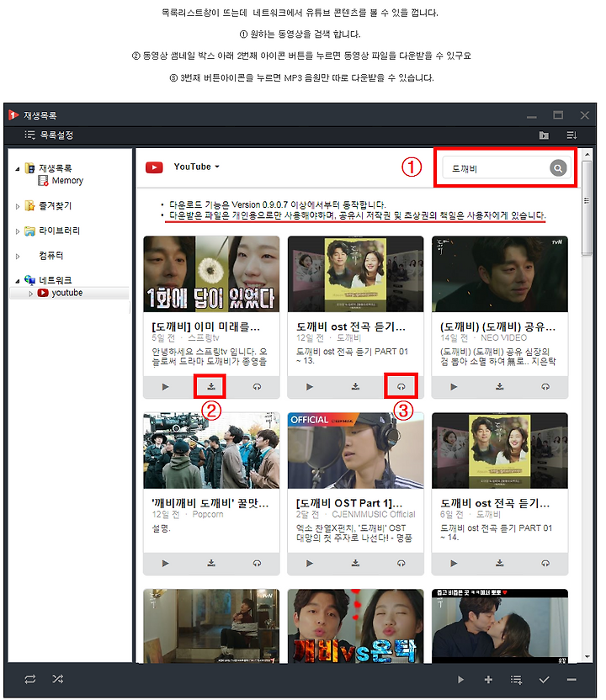This screenshot has height=700, width=606.
Task: Open the tvN room scene thumbnail
Action: point(211,626)
